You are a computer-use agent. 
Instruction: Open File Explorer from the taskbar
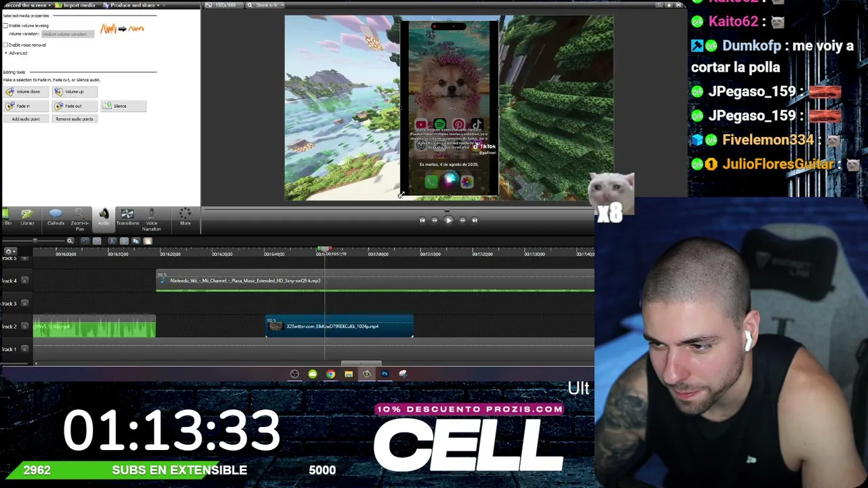pyautogui.click(x=349, y=374)
